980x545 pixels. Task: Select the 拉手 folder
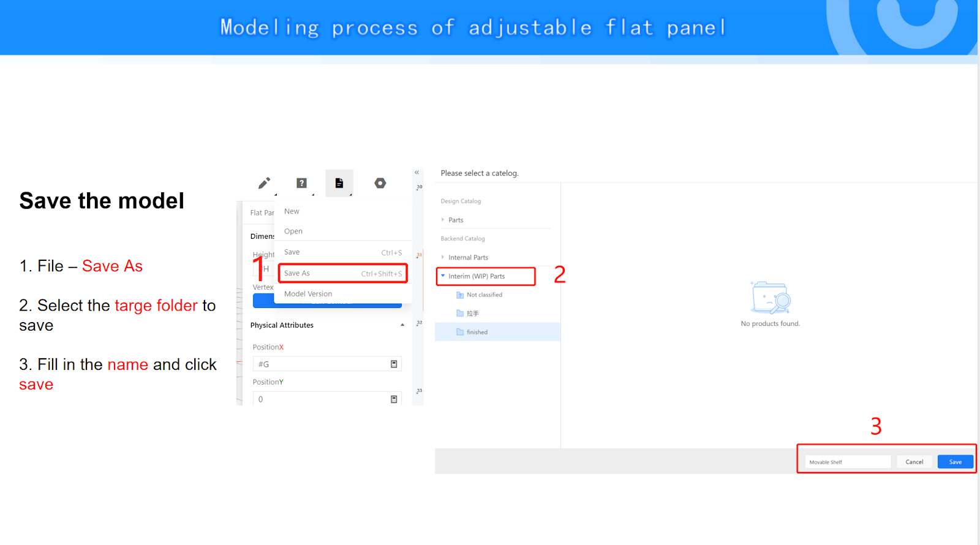pyautogui.click(x=472, y=314)
